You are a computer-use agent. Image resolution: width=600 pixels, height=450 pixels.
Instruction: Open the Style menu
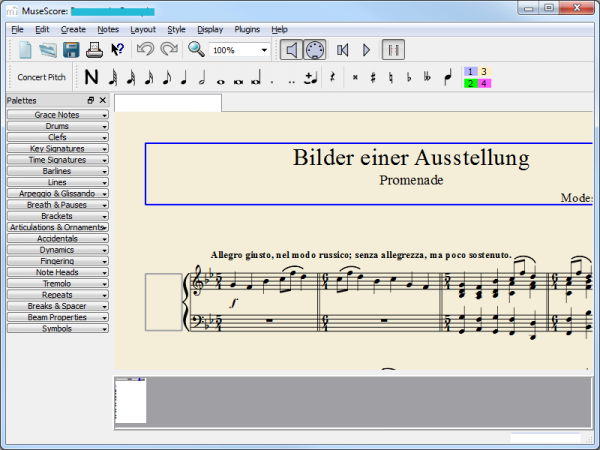pyautogui.click(x=176, y=29)
